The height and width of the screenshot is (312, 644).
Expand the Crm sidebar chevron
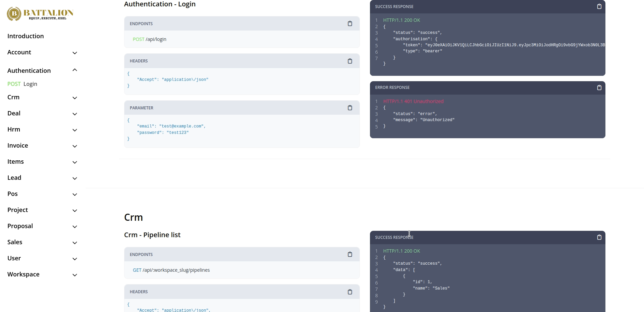tap(75, 98)
